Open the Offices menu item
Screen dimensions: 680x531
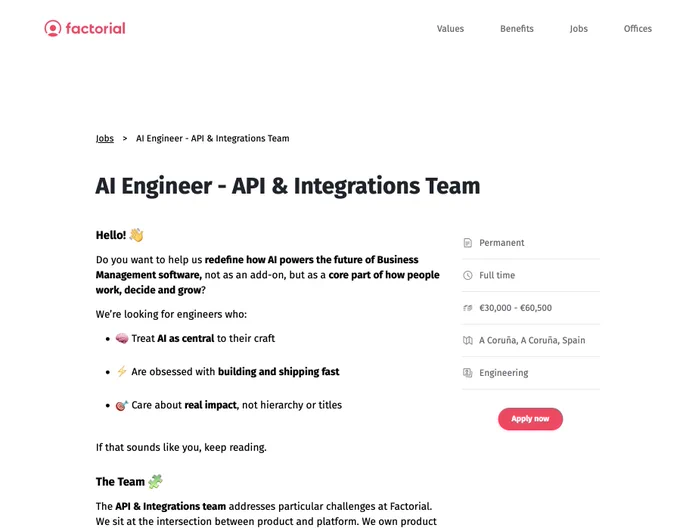point(638,29)
